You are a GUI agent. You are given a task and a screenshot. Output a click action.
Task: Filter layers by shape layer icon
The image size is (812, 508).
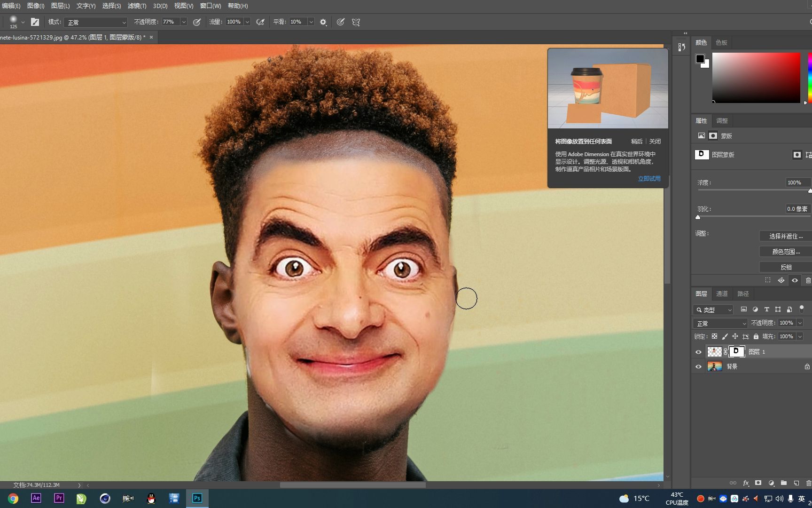778,310
